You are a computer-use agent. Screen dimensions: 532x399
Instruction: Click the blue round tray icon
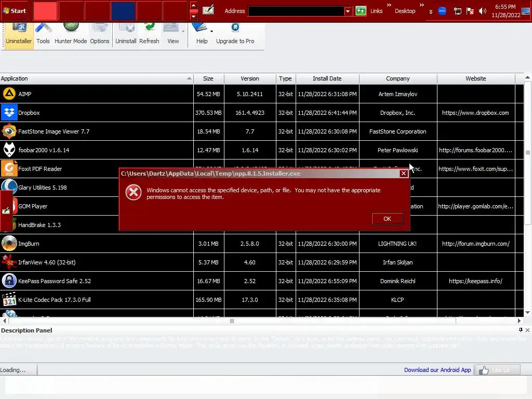442,11
